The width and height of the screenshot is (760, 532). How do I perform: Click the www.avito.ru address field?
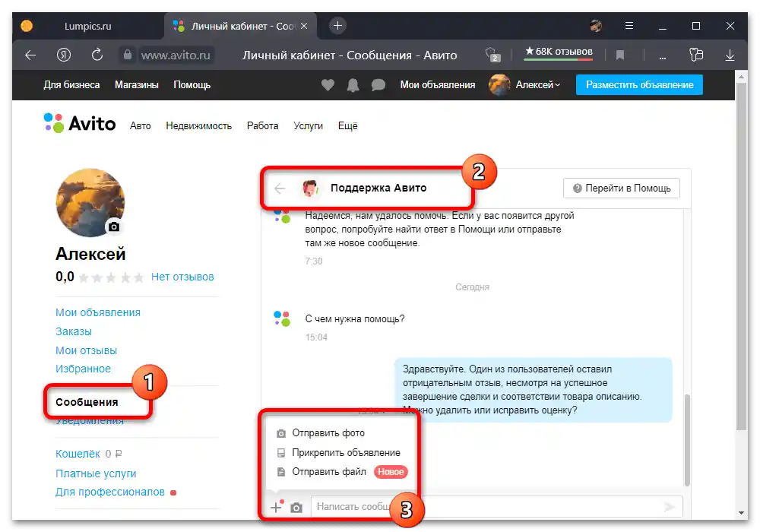pyautogui.click(x=176, y=55)
